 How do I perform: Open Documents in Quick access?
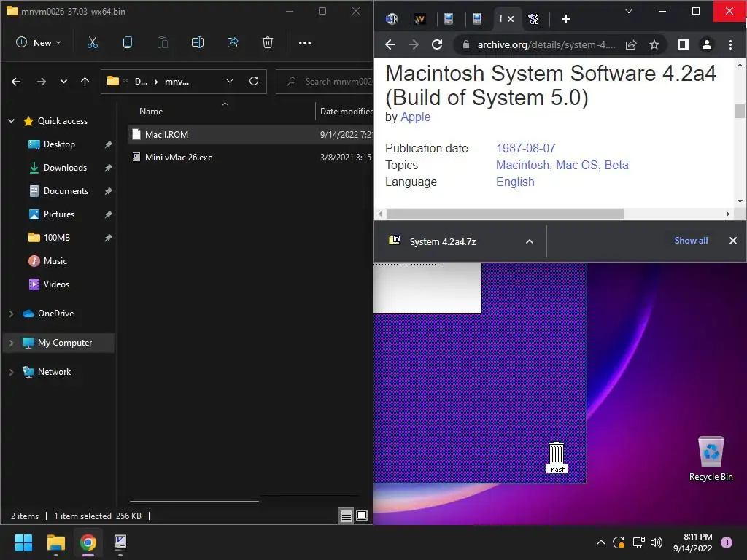[x=66, y=191]
